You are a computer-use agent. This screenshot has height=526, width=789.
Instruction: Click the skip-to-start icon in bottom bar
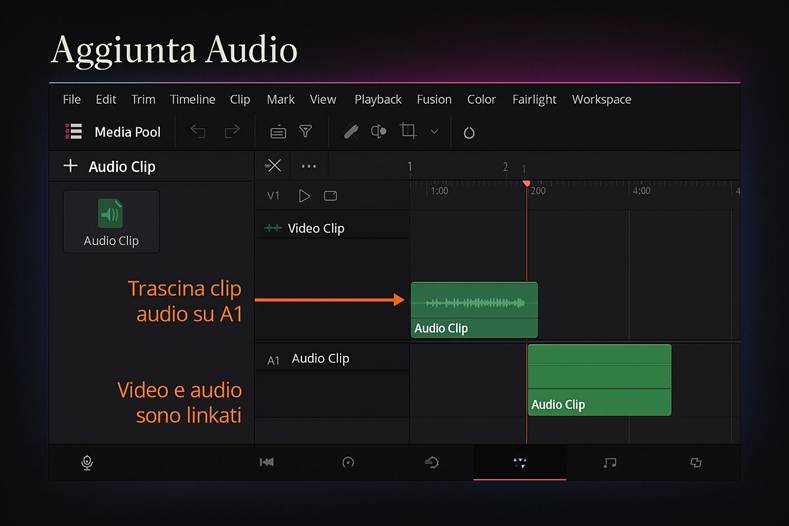coord(267,463)
